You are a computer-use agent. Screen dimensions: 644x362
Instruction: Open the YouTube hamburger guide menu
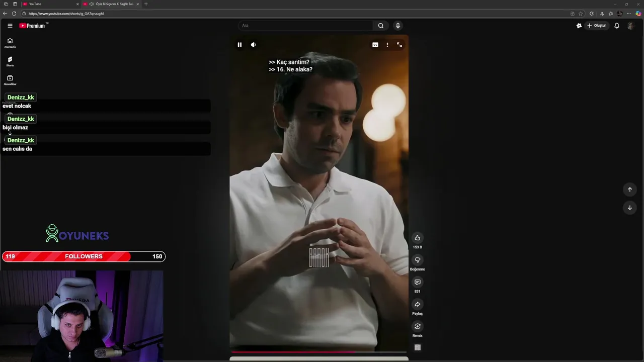(10, 26)
